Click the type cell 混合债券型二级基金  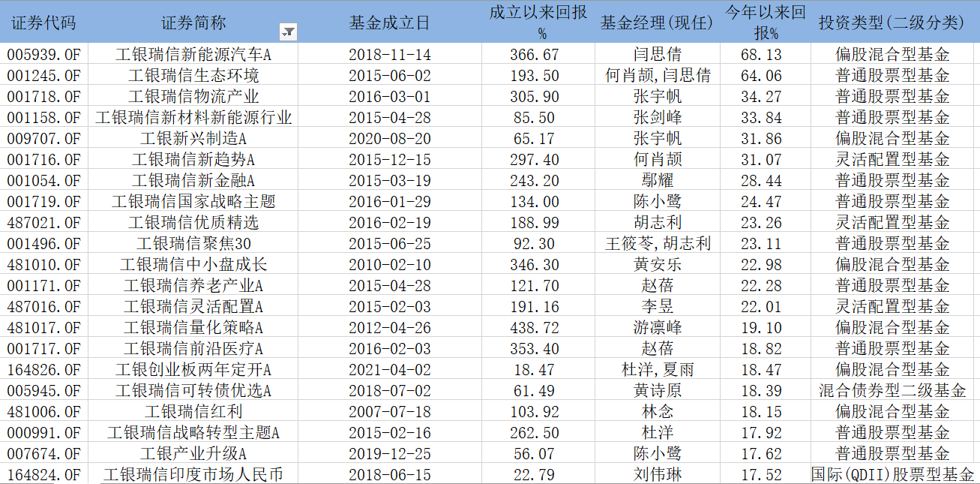[x=893, y=391]
